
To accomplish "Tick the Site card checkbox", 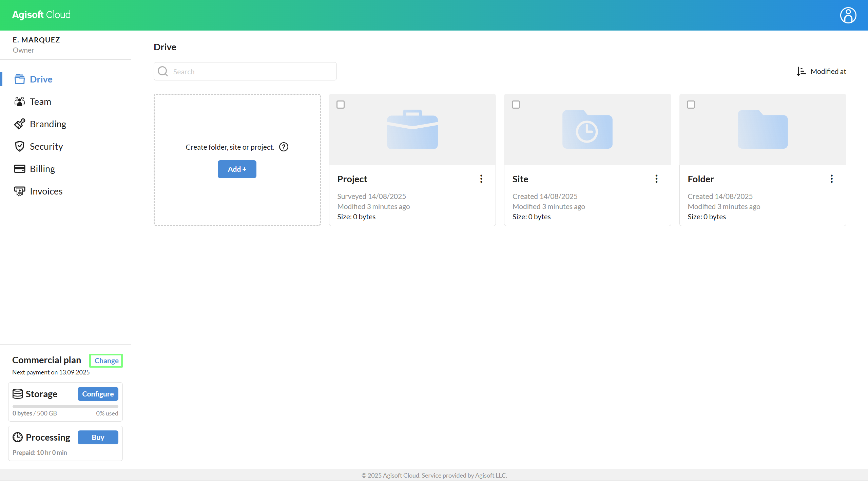I will point(516,105).
